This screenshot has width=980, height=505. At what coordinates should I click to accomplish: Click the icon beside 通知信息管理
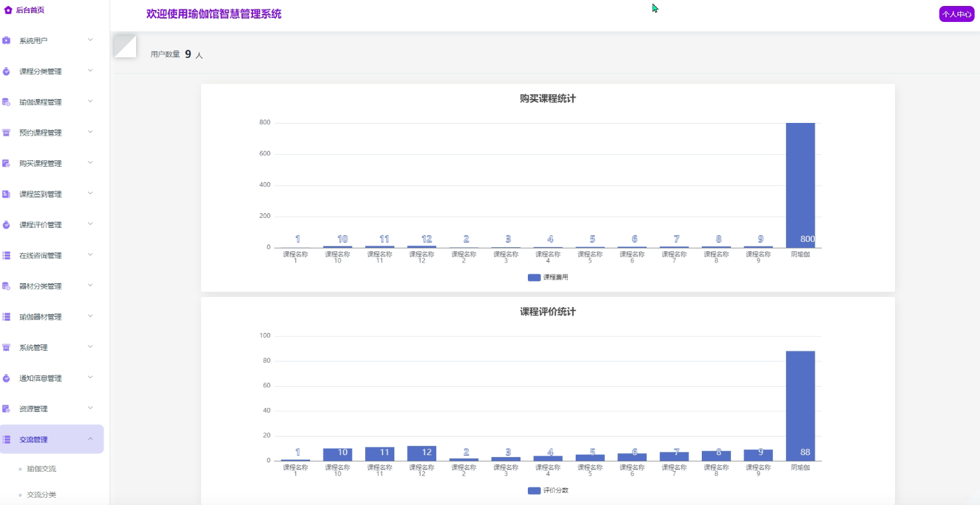click(6, 377)
